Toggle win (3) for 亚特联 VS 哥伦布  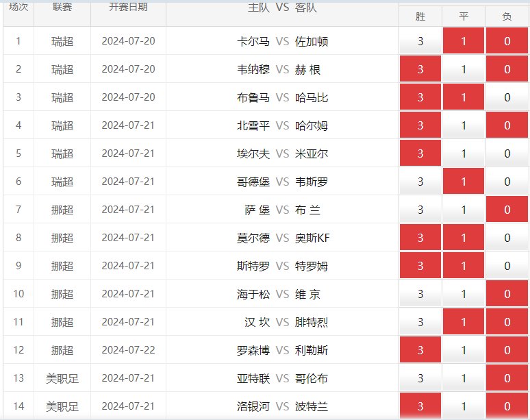420,378
